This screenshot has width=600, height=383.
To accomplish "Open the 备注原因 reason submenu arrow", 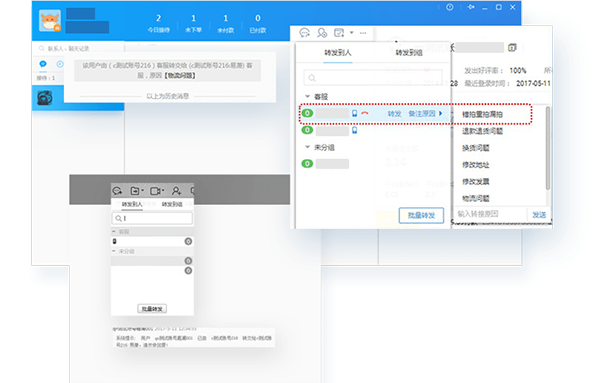I will 440,113.
